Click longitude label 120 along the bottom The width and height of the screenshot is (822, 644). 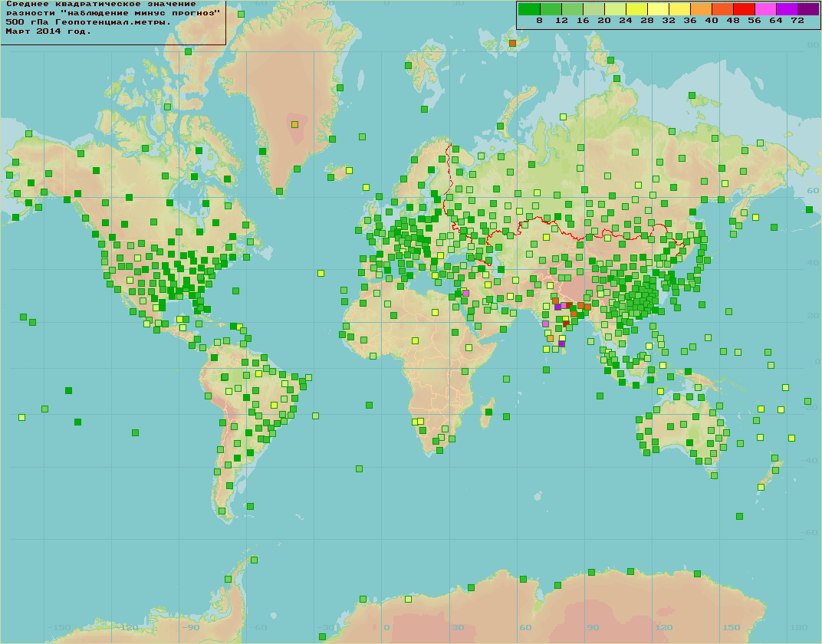(x=664, y=628)
